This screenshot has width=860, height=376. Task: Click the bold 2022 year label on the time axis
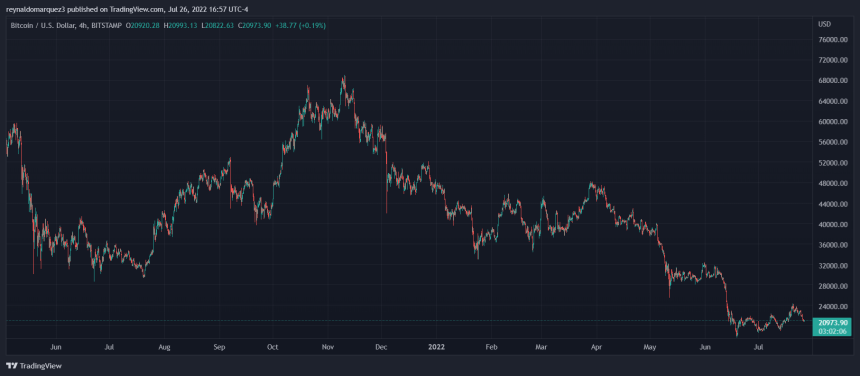tap(437, 347)
